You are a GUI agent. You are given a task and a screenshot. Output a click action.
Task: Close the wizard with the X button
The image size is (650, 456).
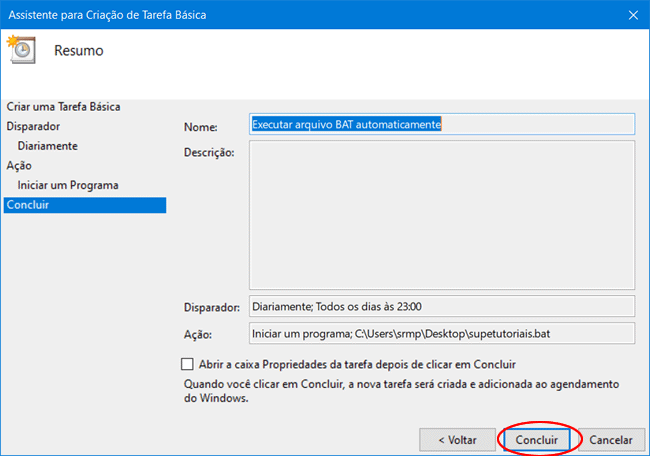coord(633,14)
